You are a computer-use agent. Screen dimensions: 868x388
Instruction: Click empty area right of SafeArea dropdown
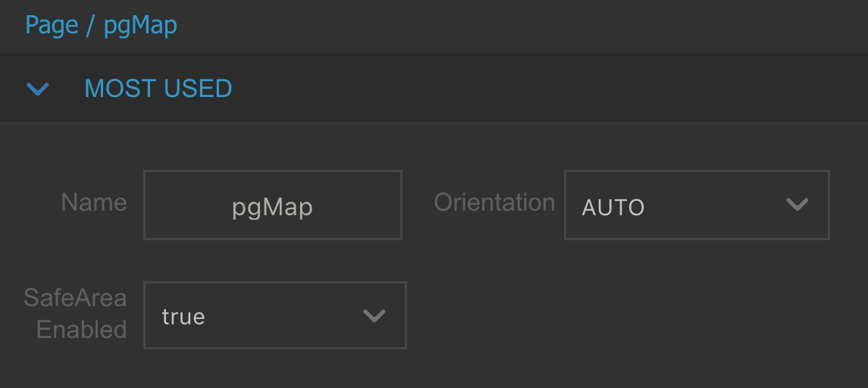pyautogui.click(x=637, y=315)
